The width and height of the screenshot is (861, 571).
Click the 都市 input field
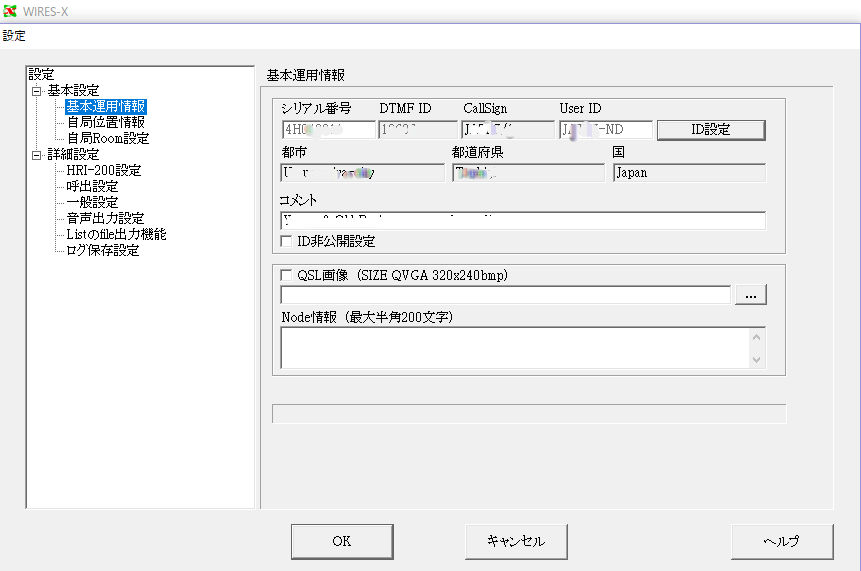point(362,173)
